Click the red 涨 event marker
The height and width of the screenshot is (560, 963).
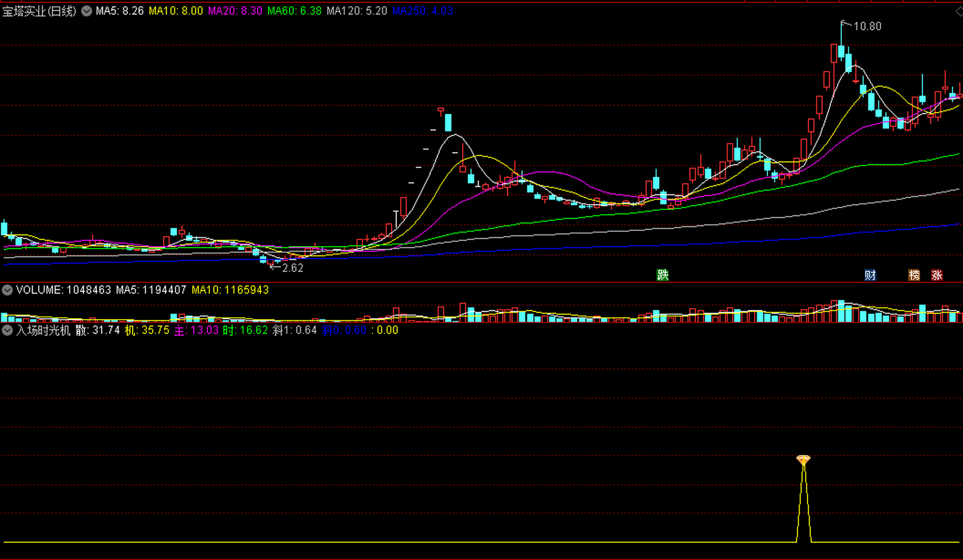point(936,275)
